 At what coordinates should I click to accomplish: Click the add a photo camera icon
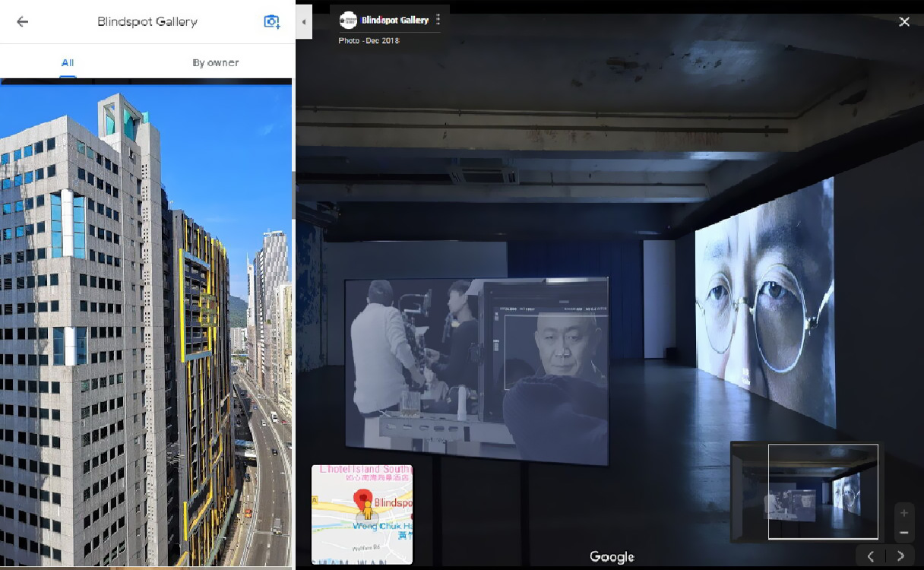pos(271,21)
